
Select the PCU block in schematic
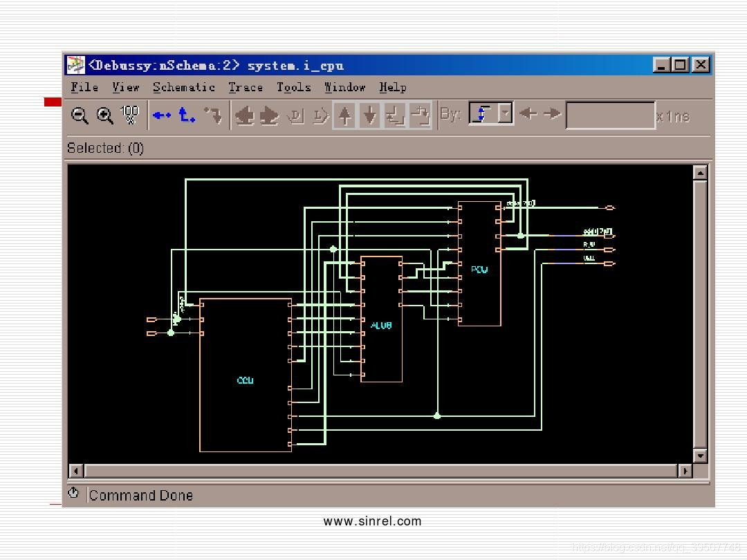[x=480, y=263]
